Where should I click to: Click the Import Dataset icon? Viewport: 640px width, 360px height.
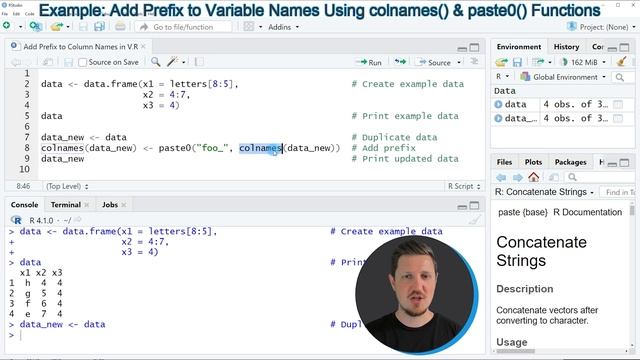click(538, 62)
